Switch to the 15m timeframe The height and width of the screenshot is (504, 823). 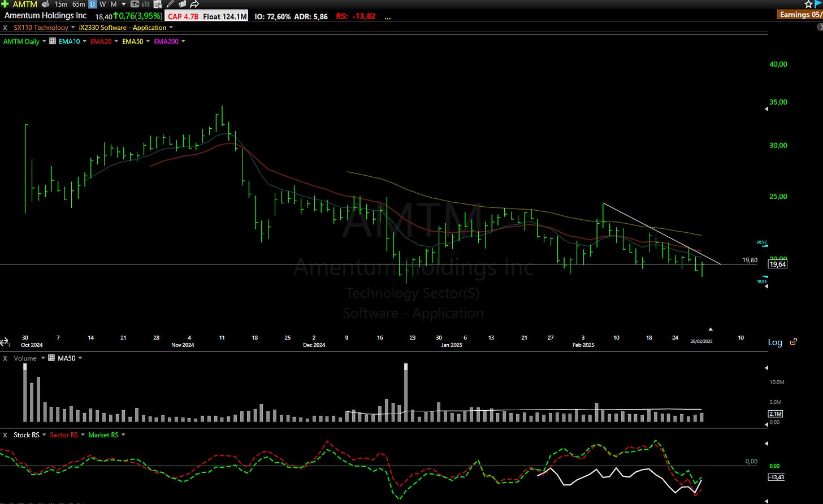tap(60, 5)
